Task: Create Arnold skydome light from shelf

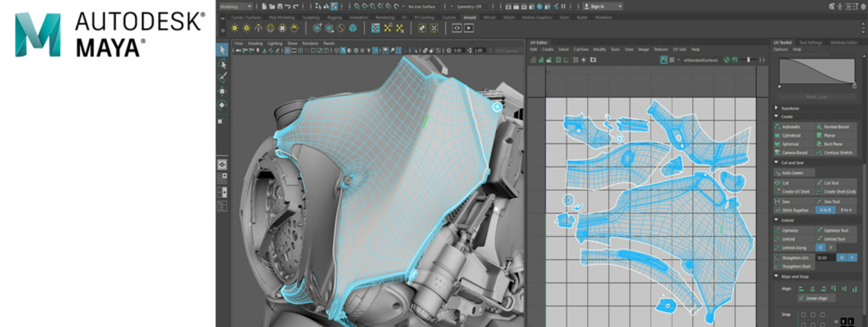Action: 270,28
